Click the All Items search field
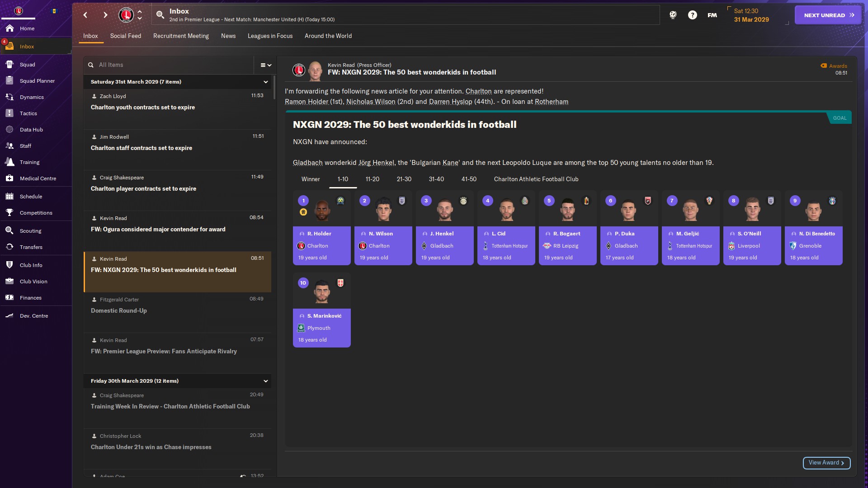 (169, 65)
